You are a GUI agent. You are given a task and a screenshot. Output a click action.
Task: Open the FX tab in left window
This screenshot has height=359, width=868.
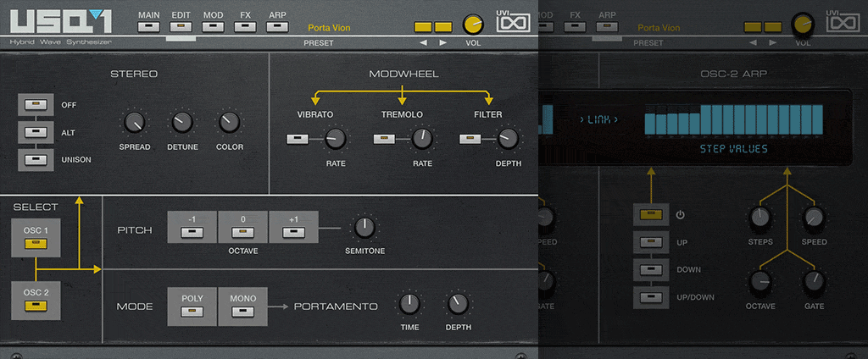click(245, 26)
